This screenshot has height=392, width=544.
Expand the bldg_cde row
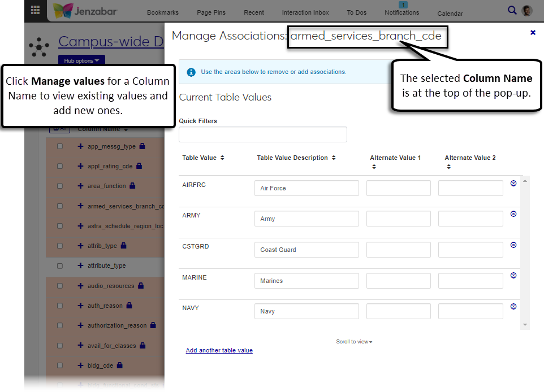[x=80, y=365]
